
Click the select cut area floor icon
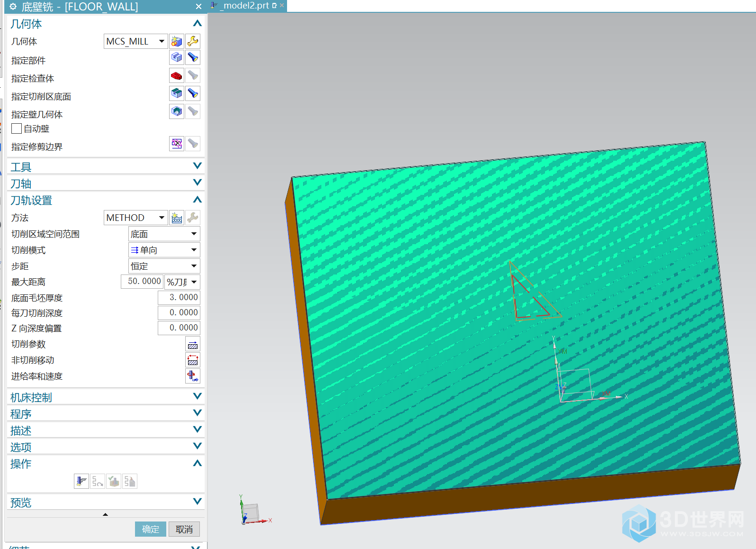[x=177, y=93]
